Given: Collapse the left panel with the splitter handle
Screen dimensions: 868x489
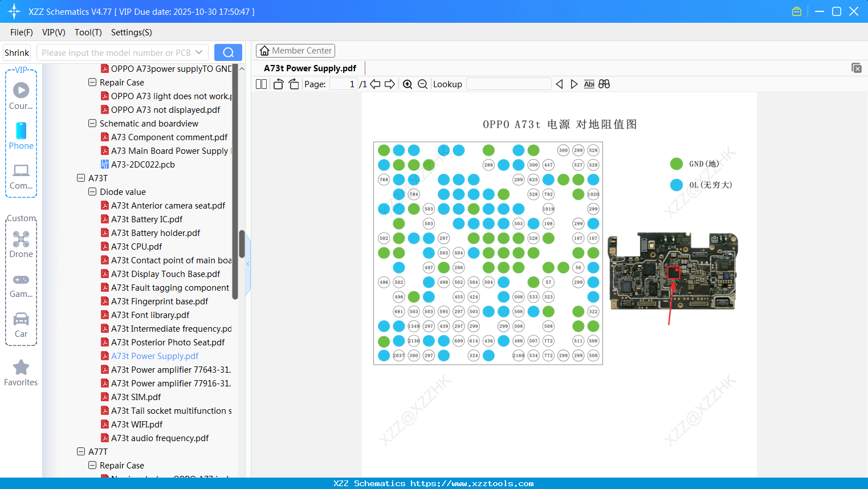Looking at the screenshot, I should [248, 264].
